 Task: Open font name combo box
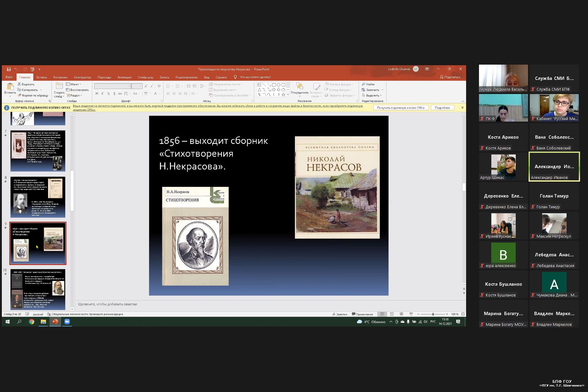pyautogui.click(x=112, y=86)
